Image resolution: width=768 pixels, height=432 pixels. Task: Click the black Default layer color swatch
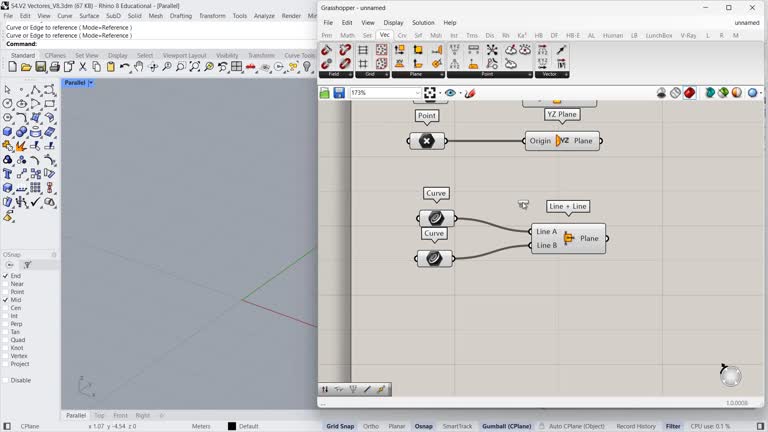[232, 426]
